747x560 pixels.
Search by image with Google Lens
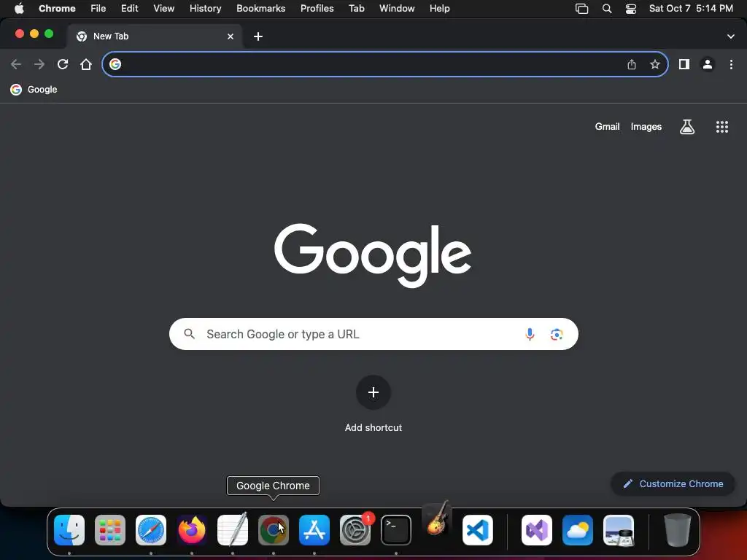point(557,334)
